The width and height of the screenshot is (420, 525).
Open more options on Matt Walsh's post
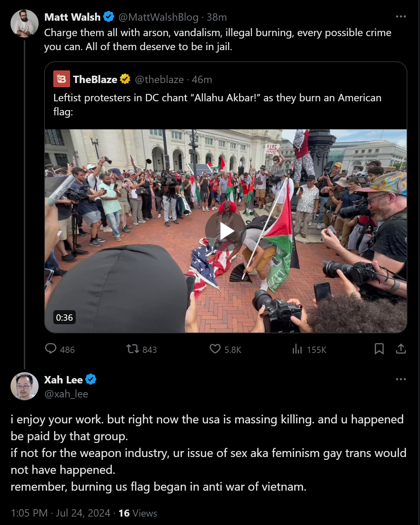click(401, 16)
